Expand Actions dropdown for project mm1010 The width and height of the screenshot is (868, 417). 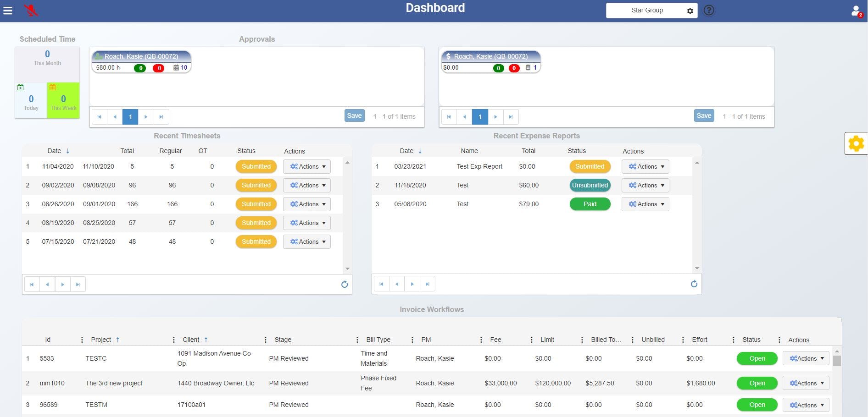point(806,383)
